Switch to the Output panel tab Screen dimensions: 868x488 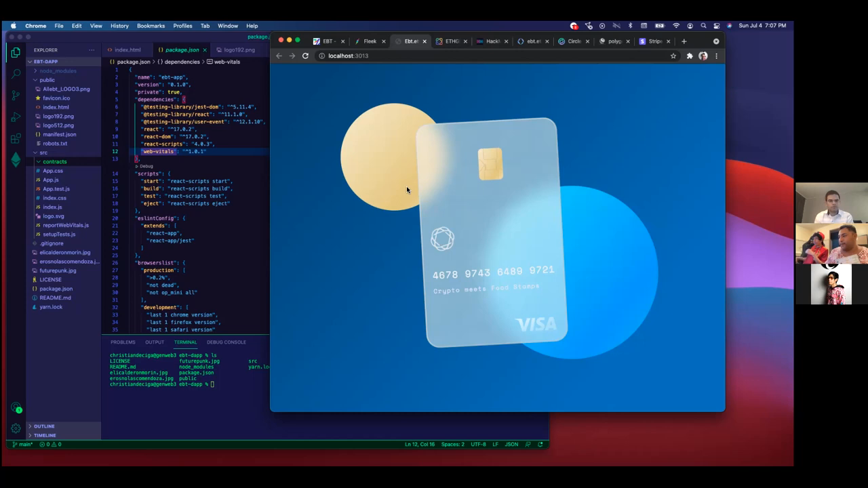(155, 342)
